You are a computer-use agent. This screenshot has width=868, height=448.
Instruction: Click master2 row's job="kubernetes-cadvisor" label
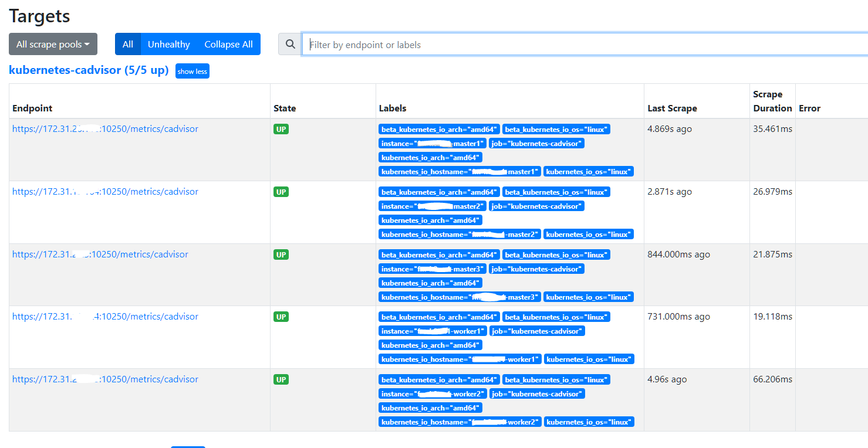536,206
